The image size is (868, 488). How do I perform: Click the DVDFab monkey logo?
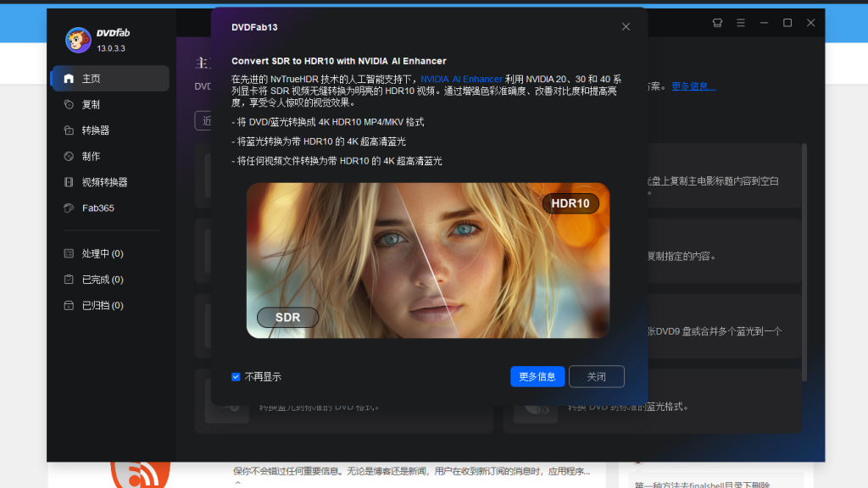(x=78, y=41)
